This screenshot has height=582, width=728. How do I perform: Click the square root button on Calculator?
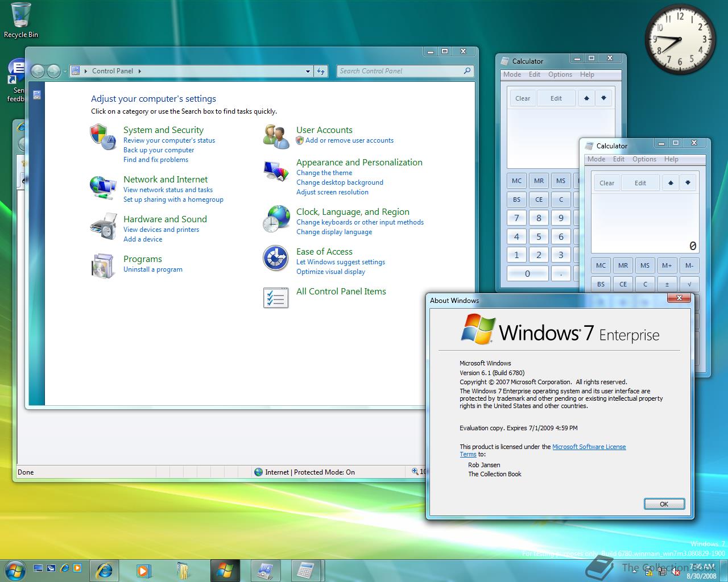coord(689,284)
